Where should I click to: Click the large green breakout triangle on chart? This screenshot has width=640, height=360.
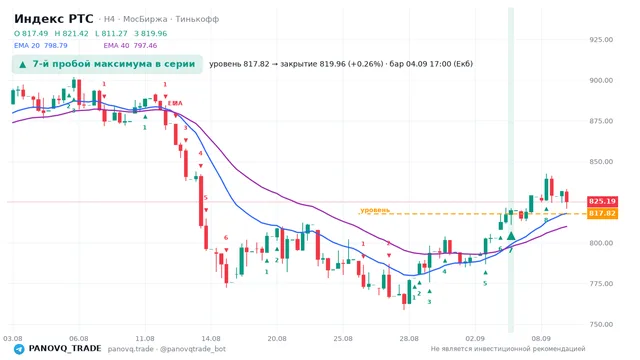(511, 236)
